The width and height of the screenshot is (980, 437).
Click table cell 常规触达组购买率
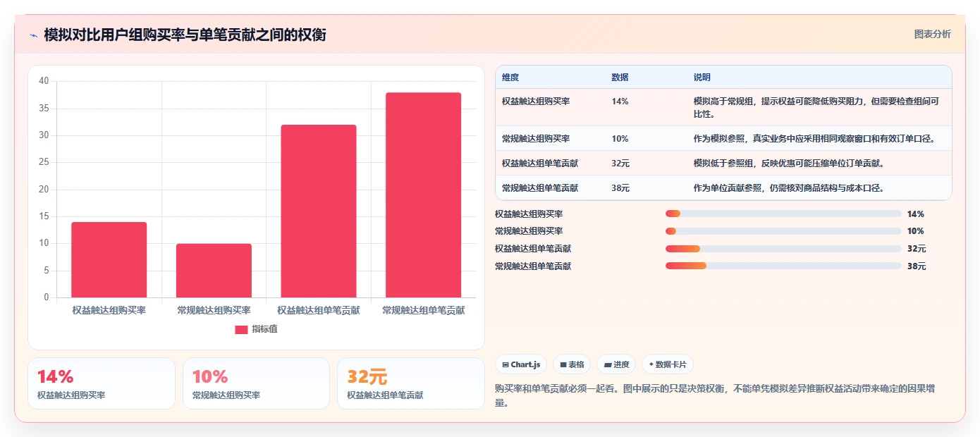point(536,139)
